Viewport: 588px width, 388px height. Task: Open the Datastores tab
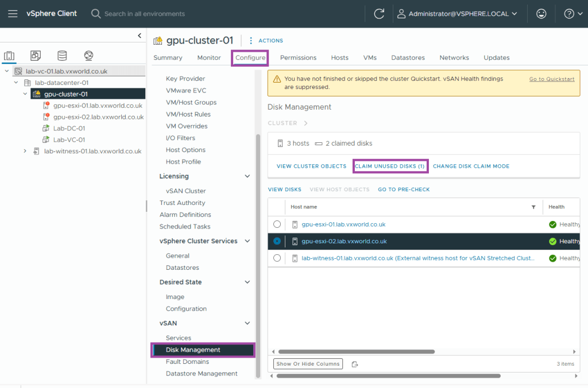[408, 57]
